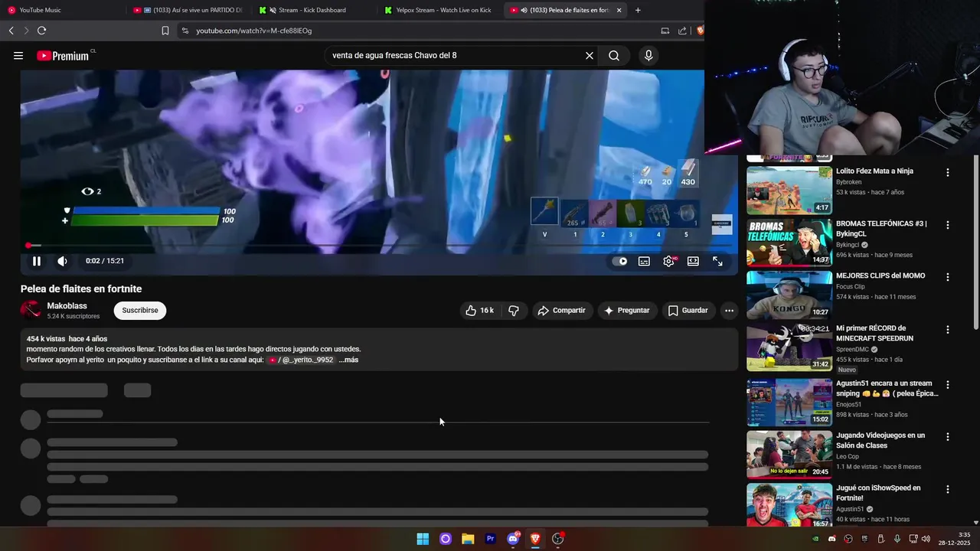Open picture-in-picture icon in address bar

[665, 31]
